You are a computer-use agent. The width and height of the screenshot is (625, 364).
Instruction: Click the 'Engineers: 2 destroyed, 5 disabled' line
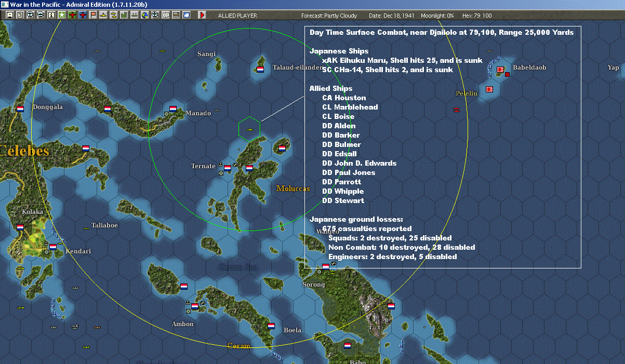click(393, 257)
